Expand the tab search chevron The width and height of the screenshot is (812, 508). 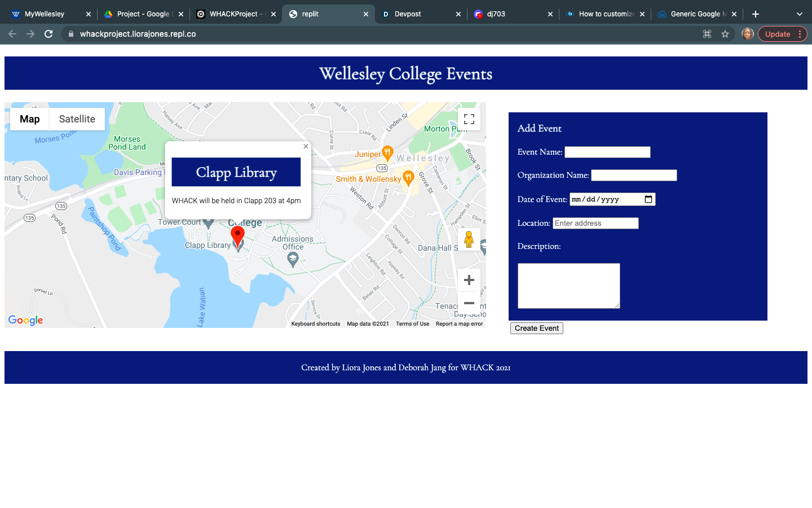coord(799,14)
